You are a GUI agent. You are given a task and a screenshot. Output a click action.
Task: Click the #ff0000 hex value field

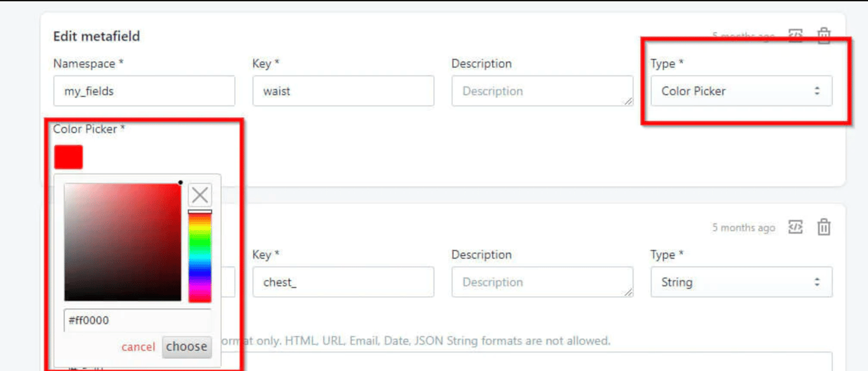click(x=137, y=320)
